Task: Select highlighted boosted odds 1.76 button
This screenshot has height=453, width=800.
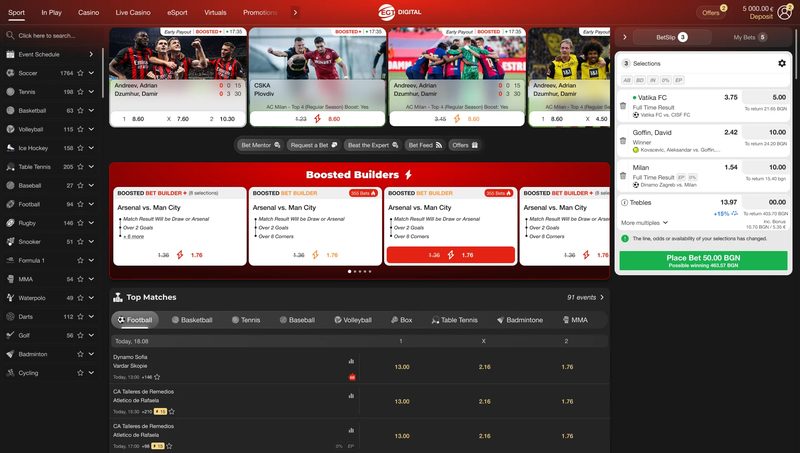Action: (451, 255)
